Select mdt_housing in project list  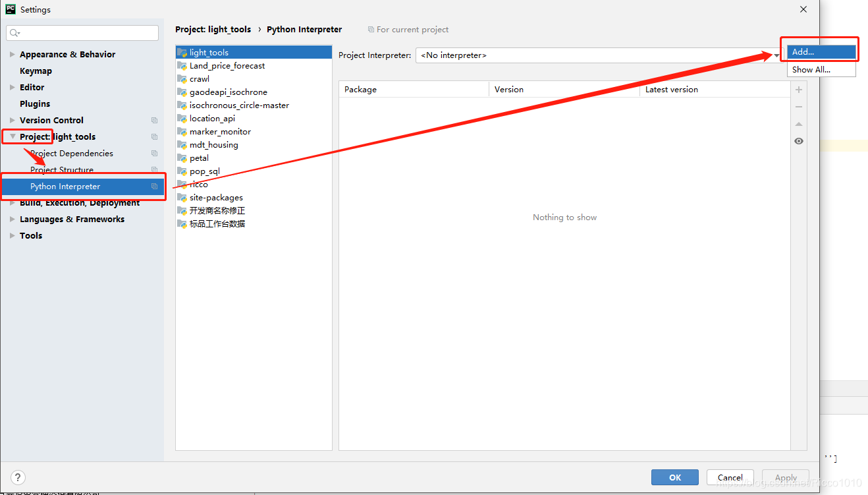click(x=254, y=145)
